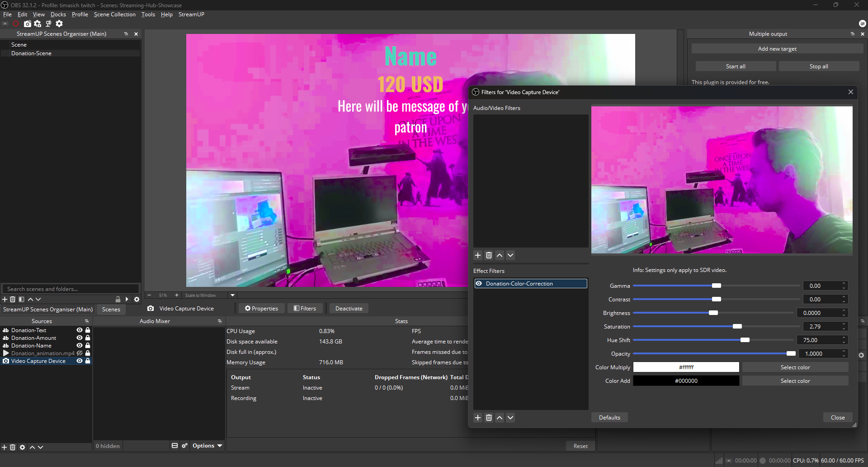
Task: Move selected source down in Sources list
Action: click(41, 447)
